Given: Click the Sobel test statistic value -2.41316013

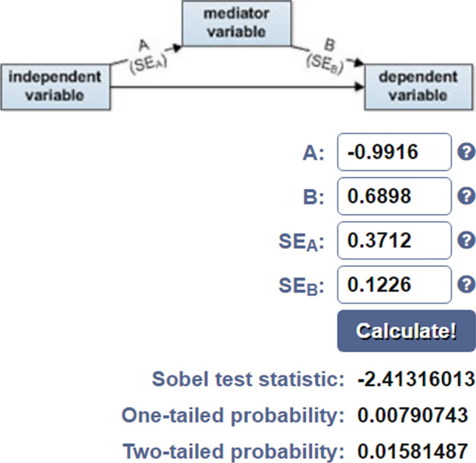Looking at the screenshot, I should click(415, 380).
